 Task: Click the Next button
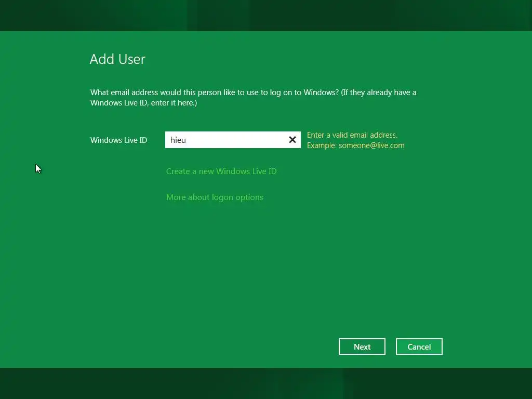[x=362, y=347]
